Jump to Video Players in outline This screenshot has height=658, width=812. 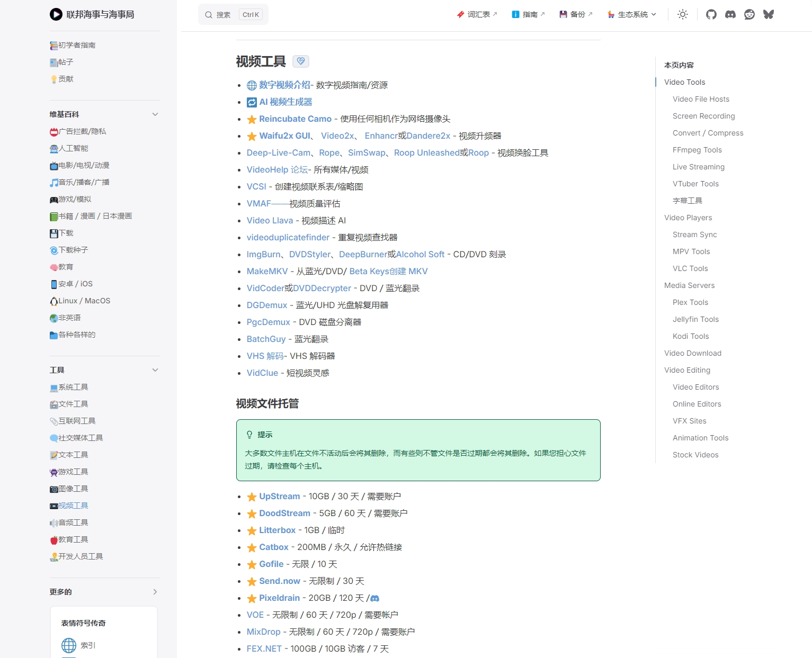coord(688,218)
